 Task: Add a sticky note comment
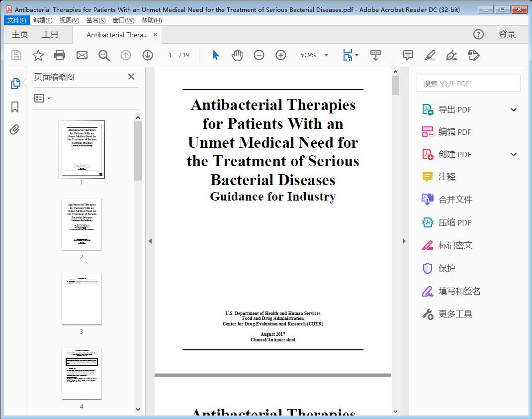point(407,55)
